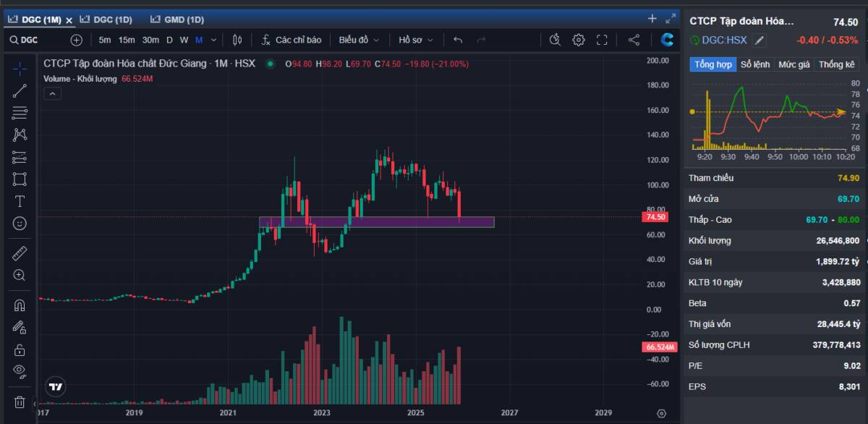Set timeframe to 5m
868x424 pixels.
click(105, 40)
